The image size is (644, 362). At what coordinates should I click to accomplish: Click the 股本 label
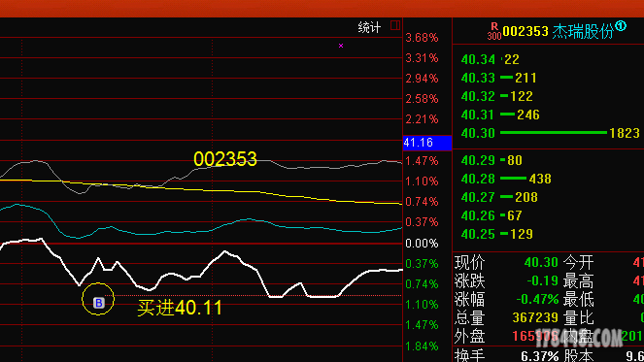[578, 356]
